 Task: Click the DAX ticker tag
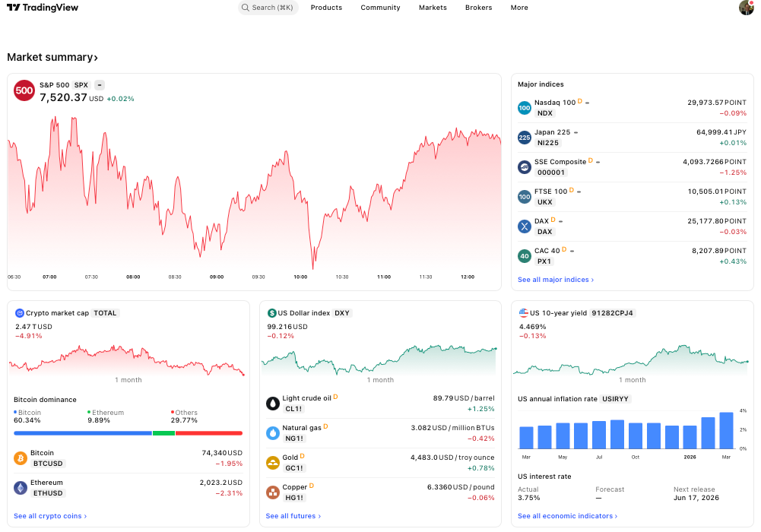point(544,231)
